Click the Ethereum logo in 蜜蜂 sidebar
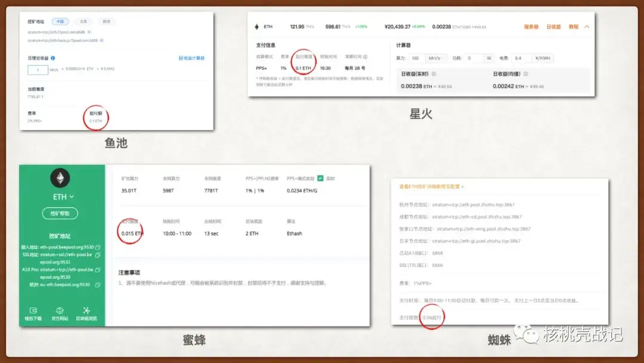 point(60,178)
